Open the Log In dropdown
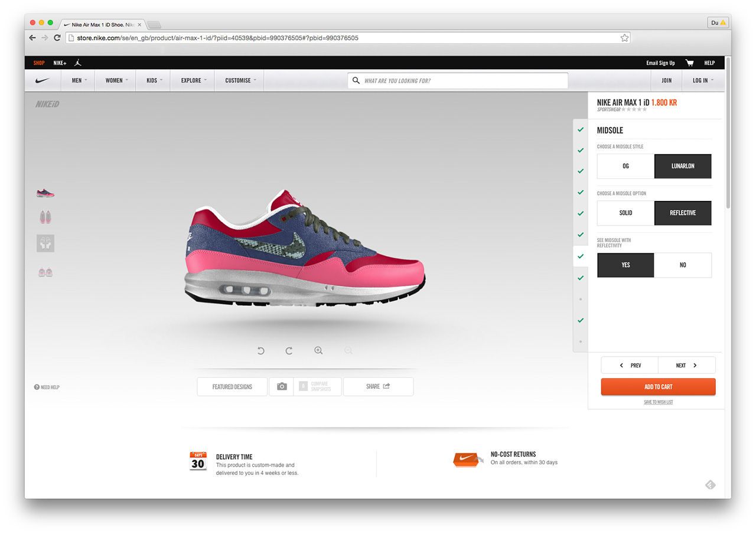This screenshot has height=534, width=756. pyautogui.click(x=703, y=80)
